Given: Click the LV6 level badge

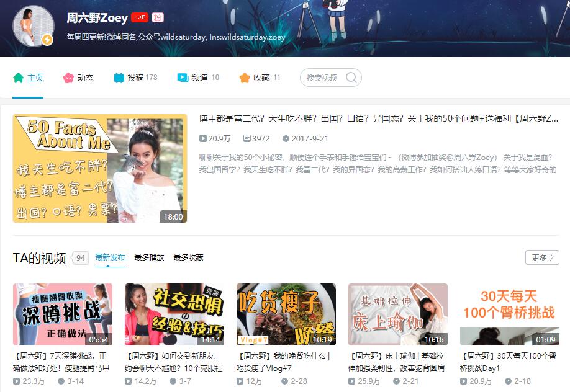Looking at the screenshot, I should coord(139,18).
